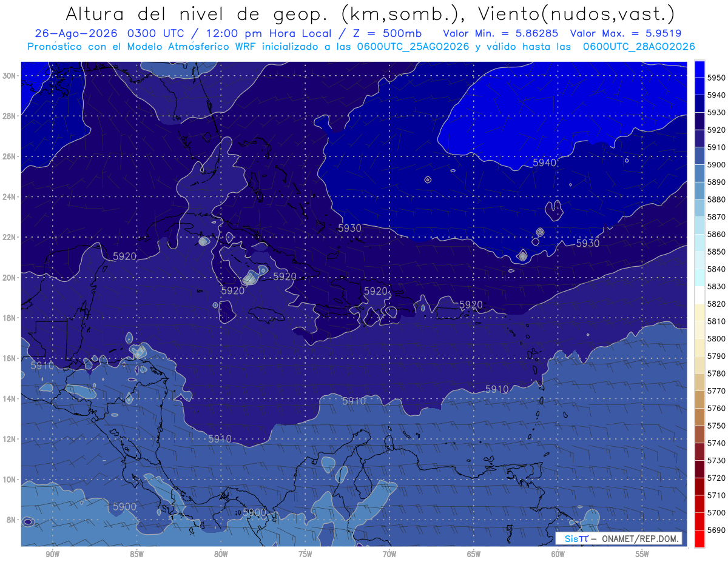
Task: Click the 85W longitude axis label
Action: pos(136,555)
